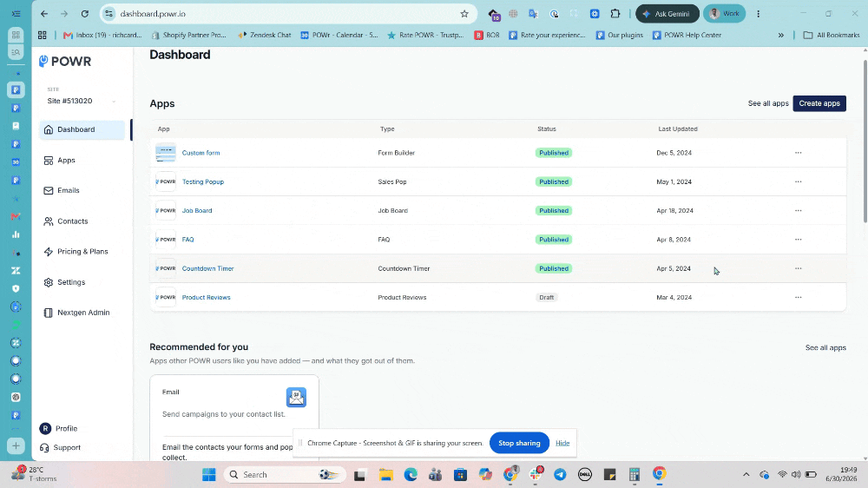Open Nextgen Admin in sidebar
The image size is (868, 488).
coord(82,313)
